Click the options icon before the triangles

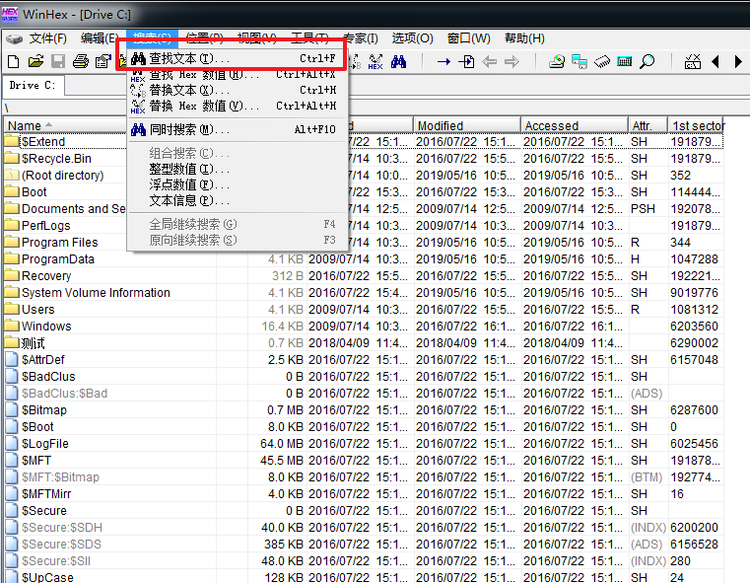(x=693, y=62)
